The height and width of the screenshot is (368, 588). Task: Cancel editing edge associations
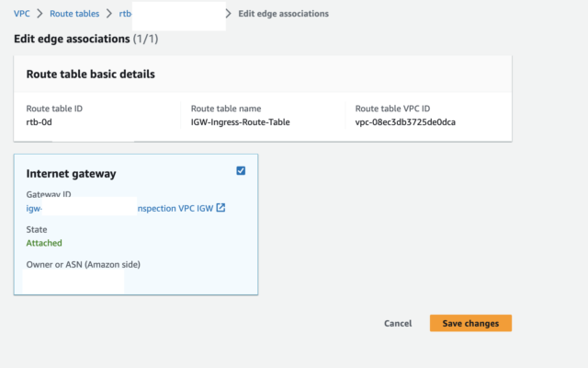tap(398, 323)
